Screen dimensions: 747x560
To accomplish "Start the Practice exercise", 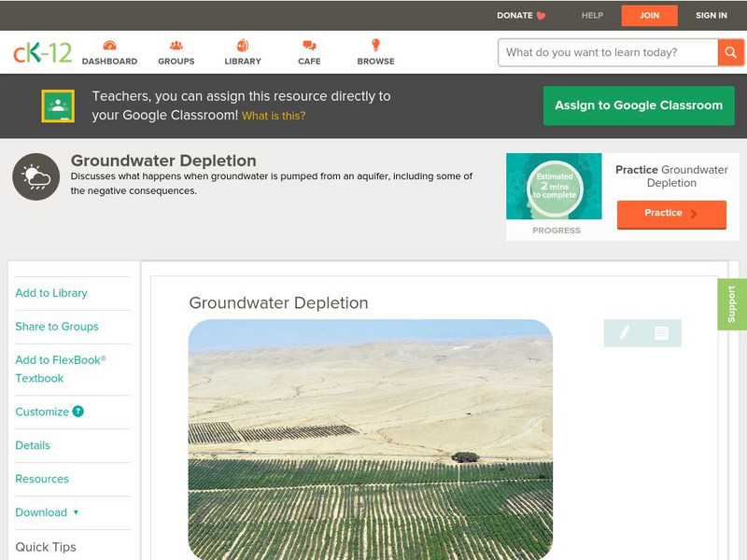I will pyautogui.click(x=670, y=214).
